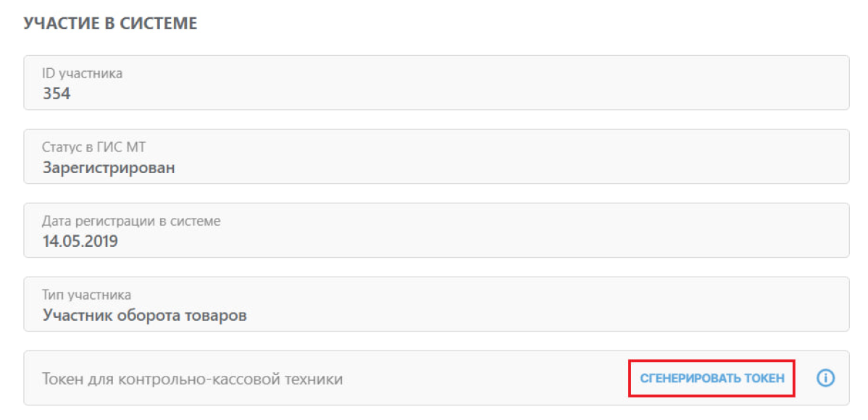Click the info icon beside the token button
This screenshot has height=420, width=868.
[x=825, y=378]
